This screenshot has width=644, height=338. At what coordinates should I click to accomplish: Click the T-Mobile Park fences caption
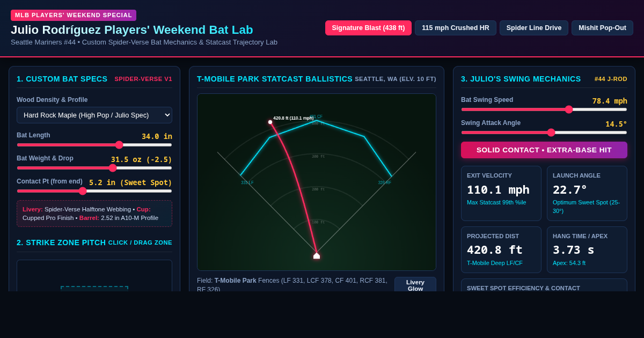[x=292, y=285]
